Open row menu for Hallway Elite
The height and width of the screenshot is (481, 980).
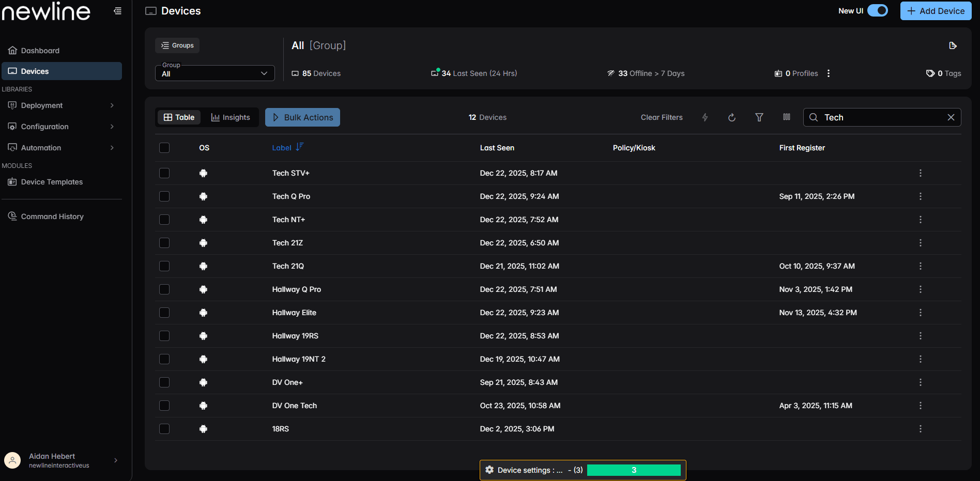point(921,313)
